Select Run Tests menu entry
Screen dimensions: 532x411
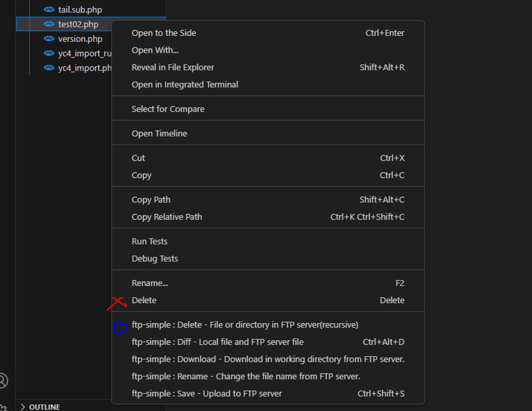[x=149, y=242]
